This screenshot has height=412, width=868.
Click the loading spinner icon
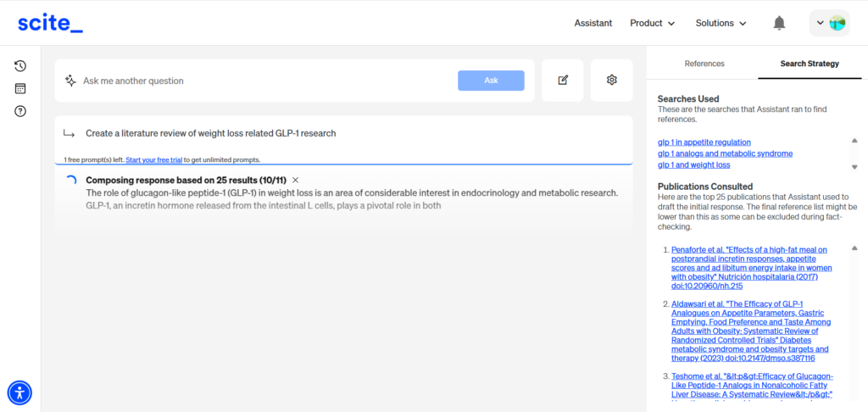pyautogui.click(x=71, y=181)
